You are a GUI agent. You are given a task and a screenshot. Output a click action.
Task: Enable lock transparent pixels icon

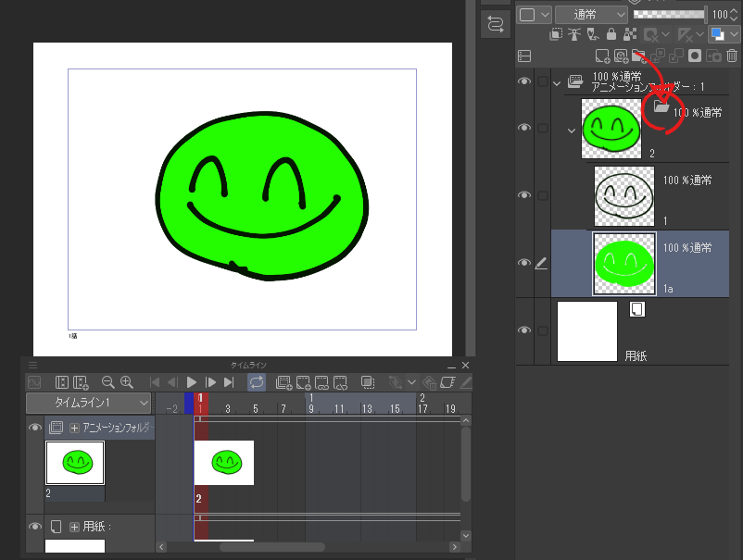628,33
